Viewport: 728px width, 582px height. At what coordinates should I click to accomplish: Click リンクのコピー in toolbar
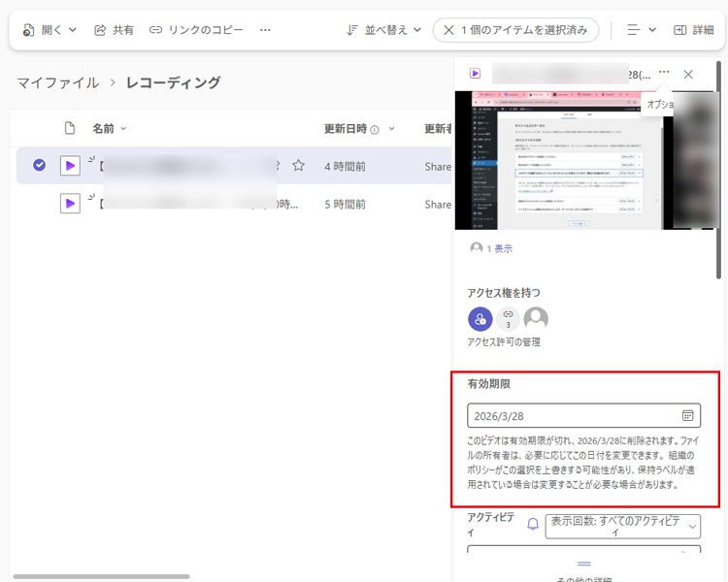click(x=196, y=30)
